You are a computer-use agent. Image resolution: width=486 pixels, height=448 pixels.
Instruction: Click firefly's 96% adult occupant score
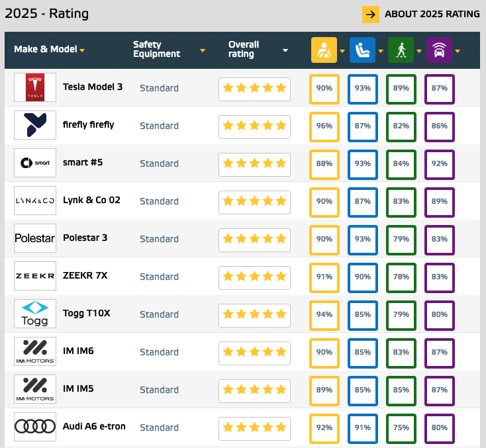pyautogui.click(x=324, y=126)
